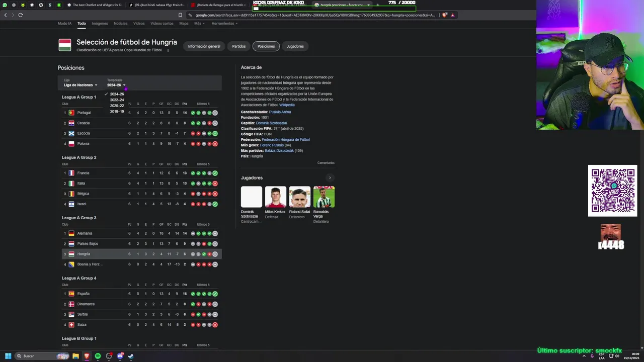Expand the Más search filter menu
This screenshot has height=362, width=644.
tap(199, 24)
